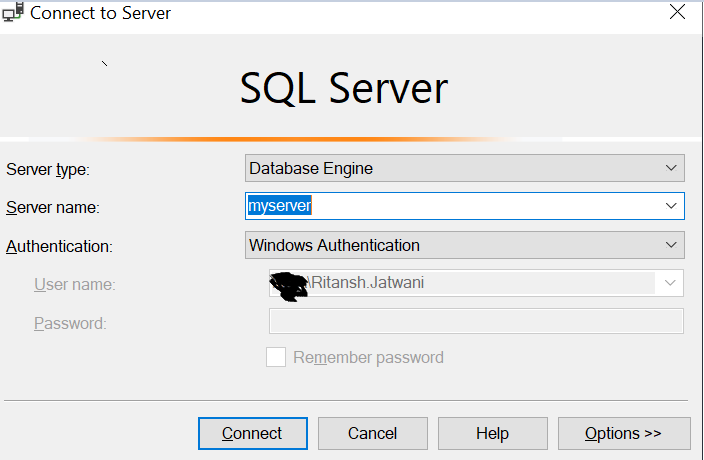Click the Connect to Server title text
The height and width of the screenshot is (460, 704).
101,14
